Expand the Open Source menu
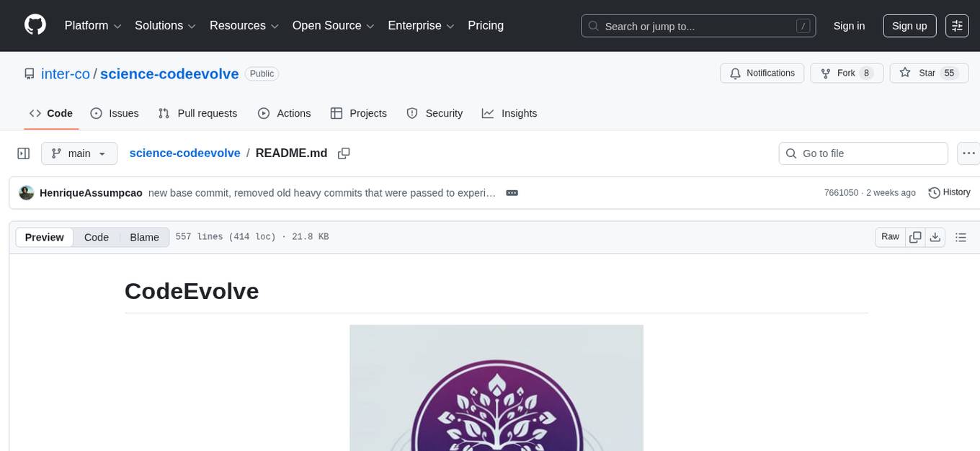The height and width of the screenshot is (451, 980). 333,26
